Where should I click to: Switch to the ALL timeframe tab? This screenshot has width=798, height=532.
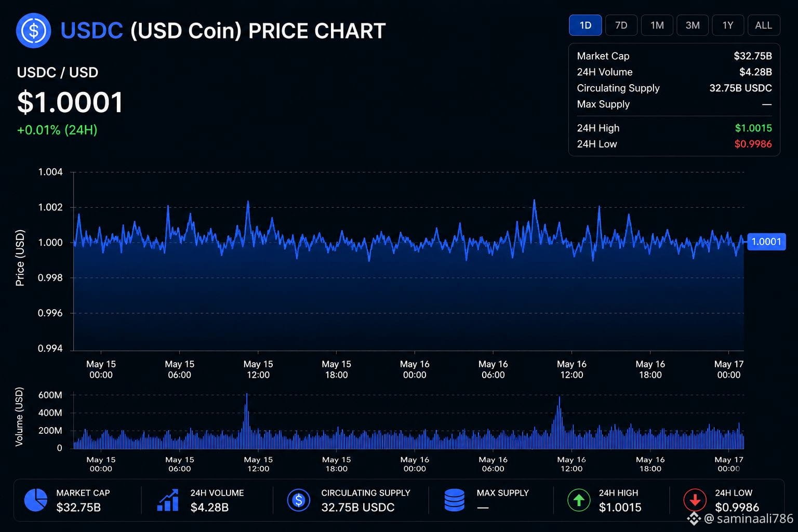764,25
